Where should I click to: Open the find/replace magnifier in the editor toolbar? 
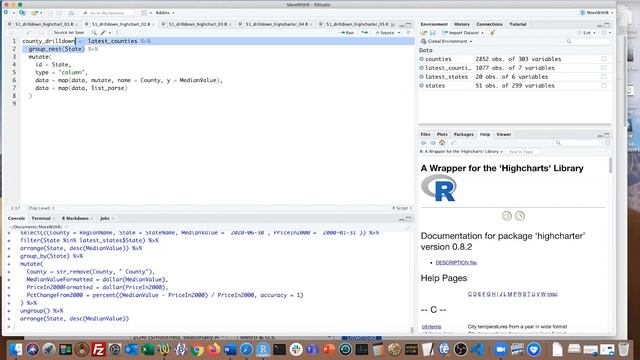(x=94, y=33)
